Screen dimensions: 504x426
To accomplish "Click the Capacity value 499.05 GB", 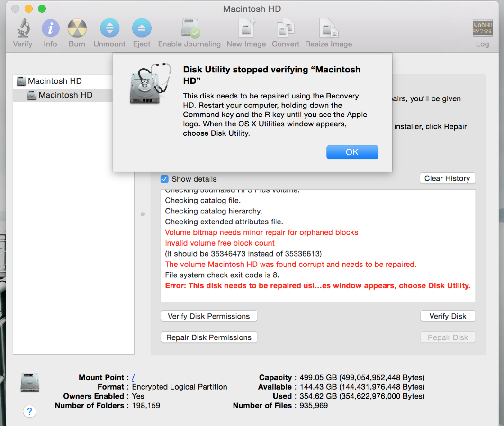I will coord(362,378).
